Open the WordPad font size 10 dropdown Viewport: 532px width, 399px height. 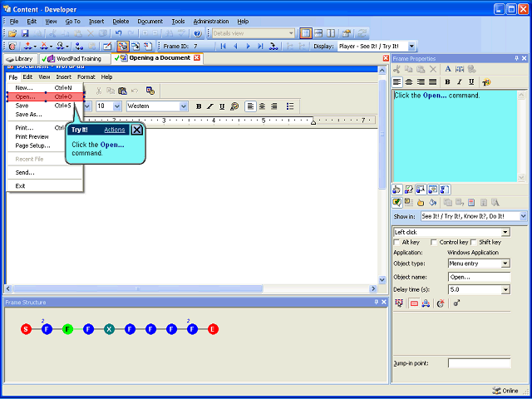pos(117,106)
